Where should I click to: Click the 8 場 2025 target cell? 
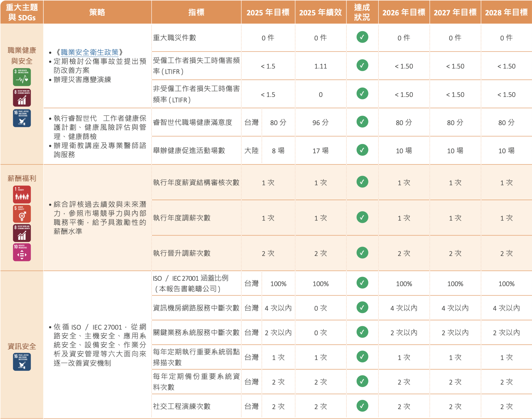pos(278,151)
